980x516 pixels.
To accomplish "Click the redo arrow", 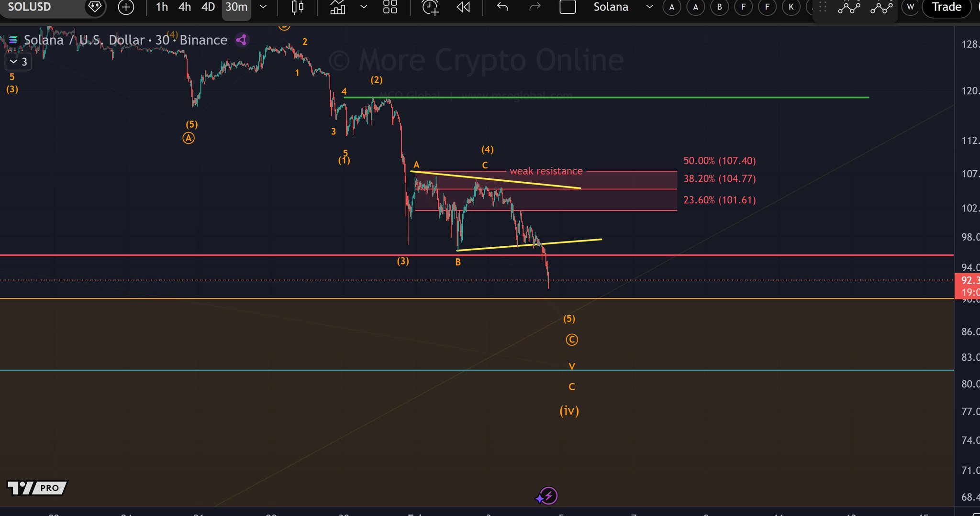I will (x=535, y=7).
